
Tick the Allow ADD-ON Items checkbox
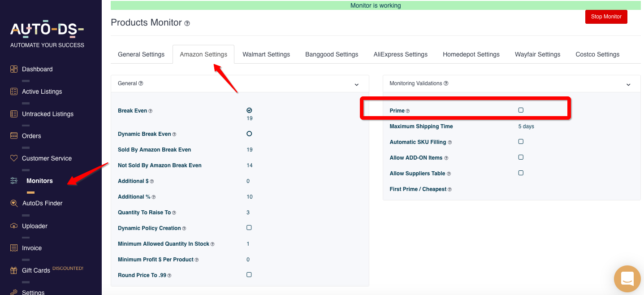[521, 157]
